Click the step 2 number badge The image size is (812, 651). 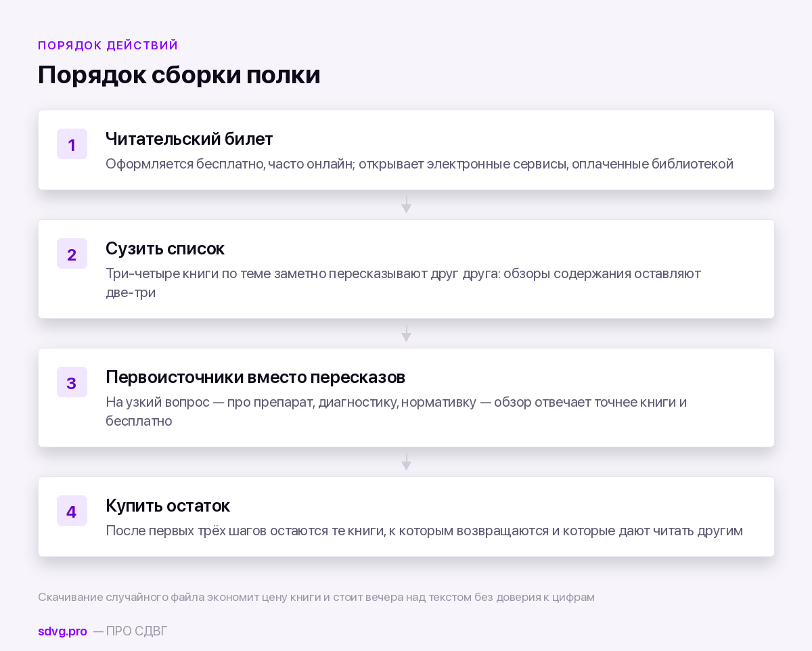tap(72, 254)
